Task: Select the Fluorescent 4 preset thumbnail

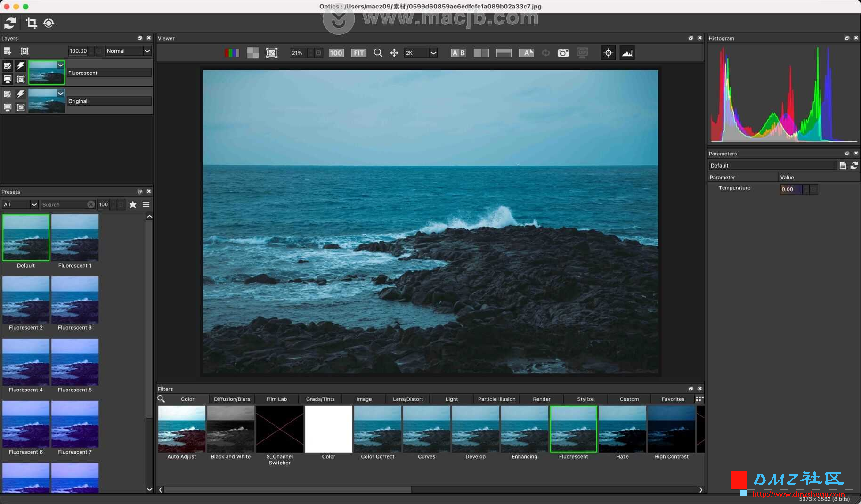Action: (26, 362)
